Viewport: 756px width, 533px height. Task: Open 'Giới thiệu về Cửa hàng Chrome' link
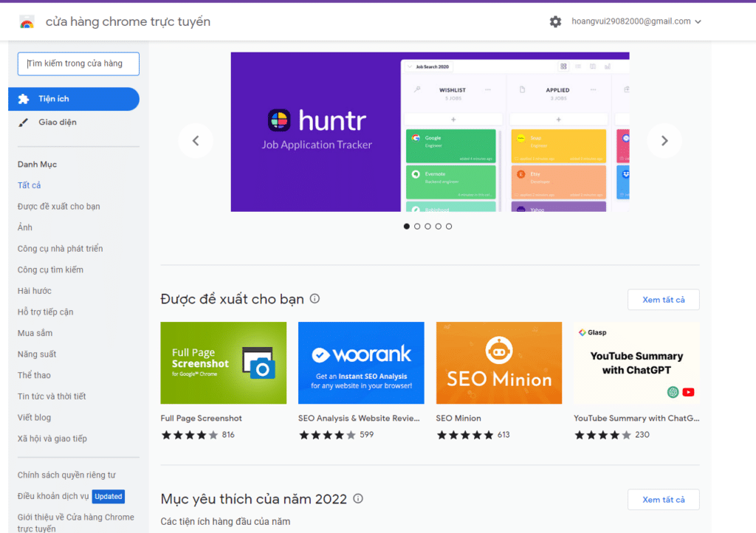click(x=76, y=523)
